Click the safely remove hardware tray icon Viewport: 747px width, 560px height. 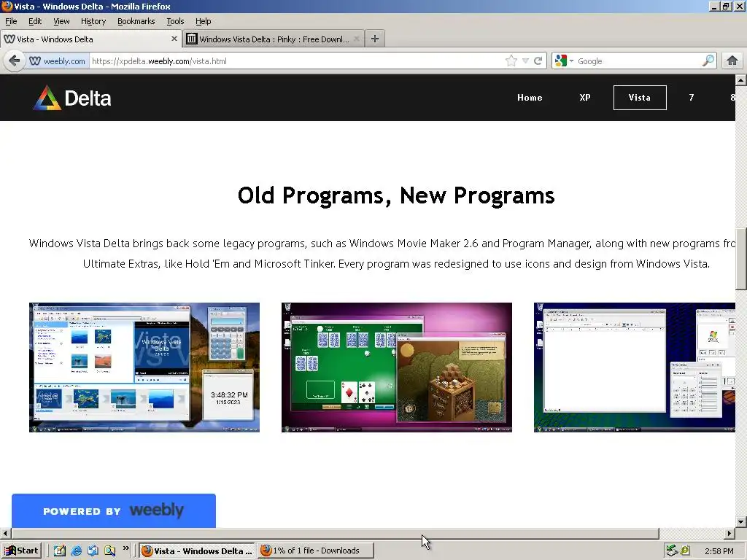pos(672,551)
